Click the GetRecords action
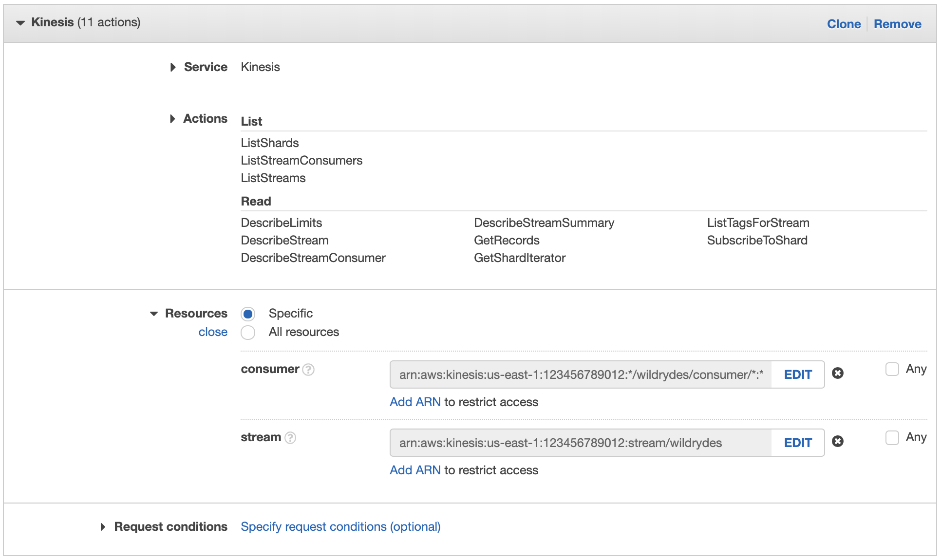 [507, 240]
